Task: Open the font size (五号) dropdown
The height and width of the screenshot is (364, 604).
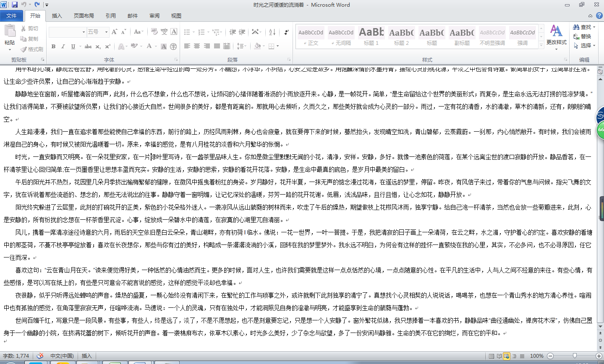Action: point(107,32)
